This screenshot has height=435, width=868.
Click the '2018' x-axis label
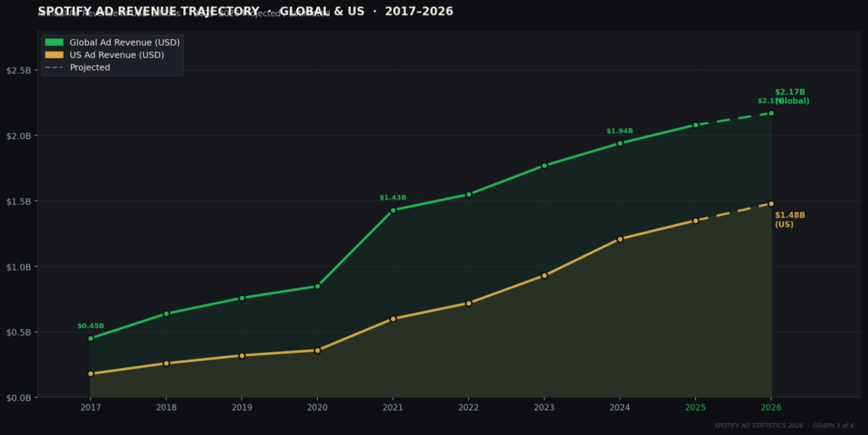(x=166, y=407)
